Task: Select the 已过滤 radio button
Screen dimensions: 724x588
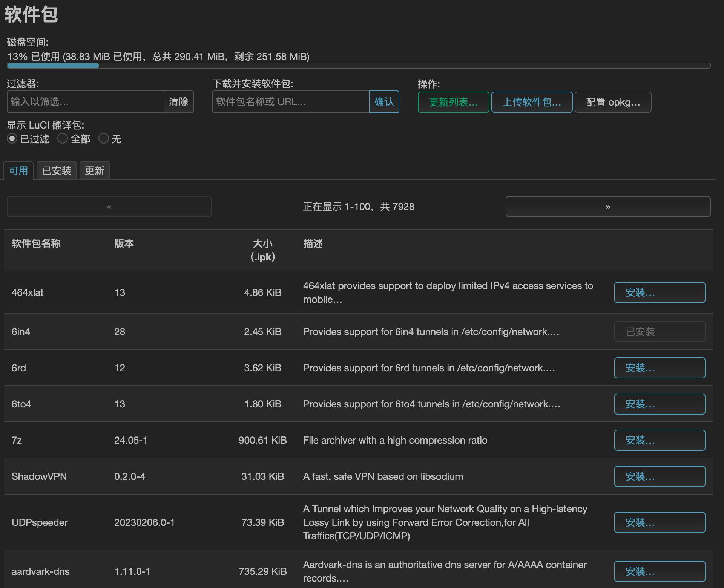Action: (12, 139)
